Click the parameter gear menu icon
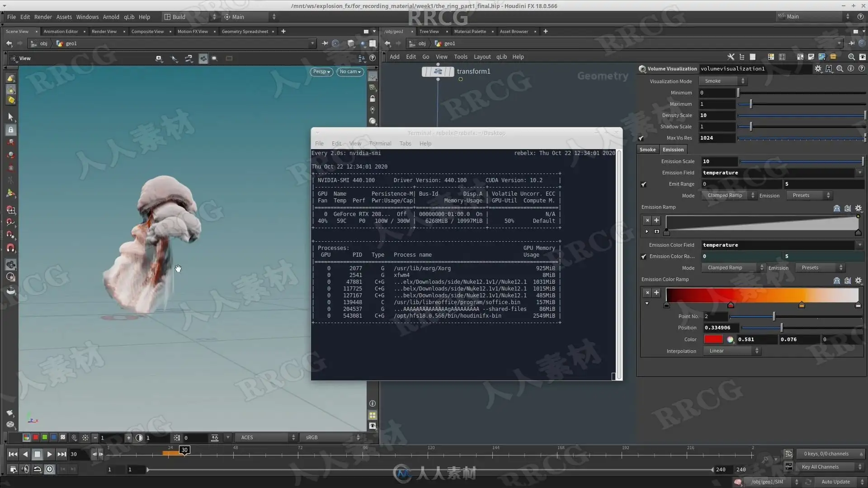Image resolution: width=868 pixels, height=488 pixels. [x=818, y=69]
